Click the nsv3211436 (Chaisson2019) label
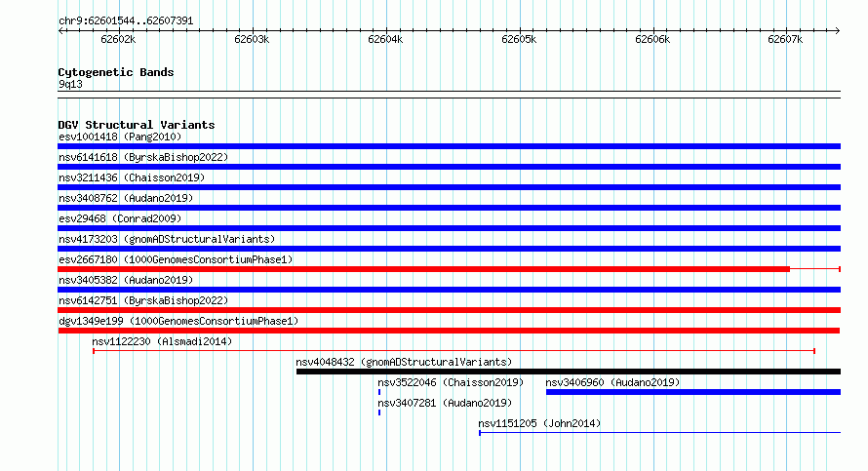The image size is (868, 471). (132, 177)
